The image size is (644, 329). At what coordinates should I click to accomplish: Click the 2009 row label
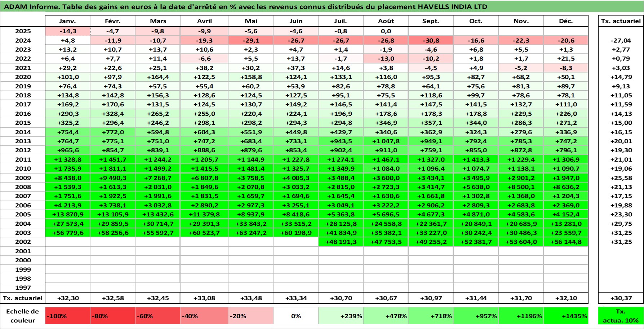coord(22,178)
